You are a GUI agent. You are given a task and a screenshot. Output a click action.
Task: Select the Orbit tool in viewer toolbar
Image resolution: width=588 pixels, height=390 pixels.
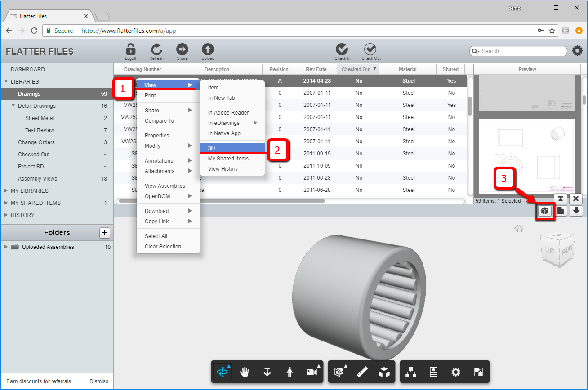223,372
